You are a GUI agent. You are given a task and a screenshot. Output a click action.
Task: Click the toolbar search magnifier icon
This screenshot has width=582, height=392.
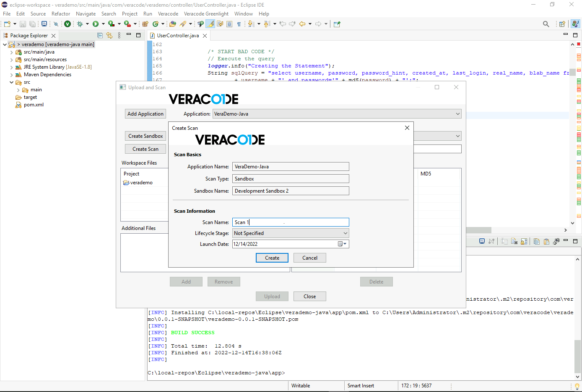tap(546, 24)
